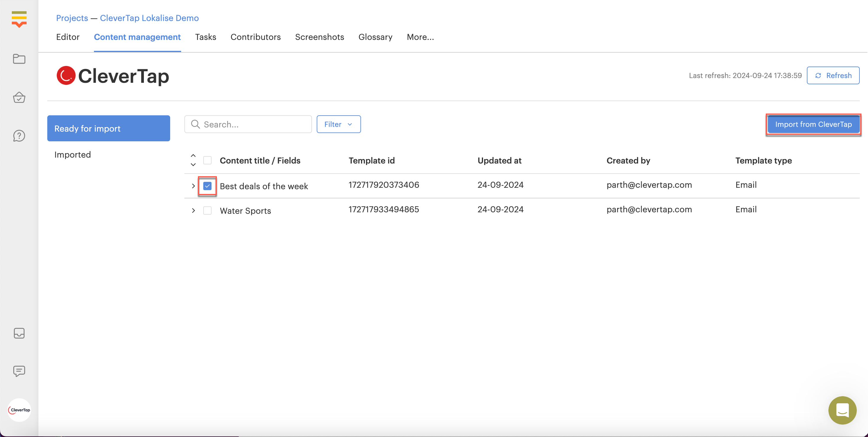Select the Ready for import section

click(x=108, y=128)
